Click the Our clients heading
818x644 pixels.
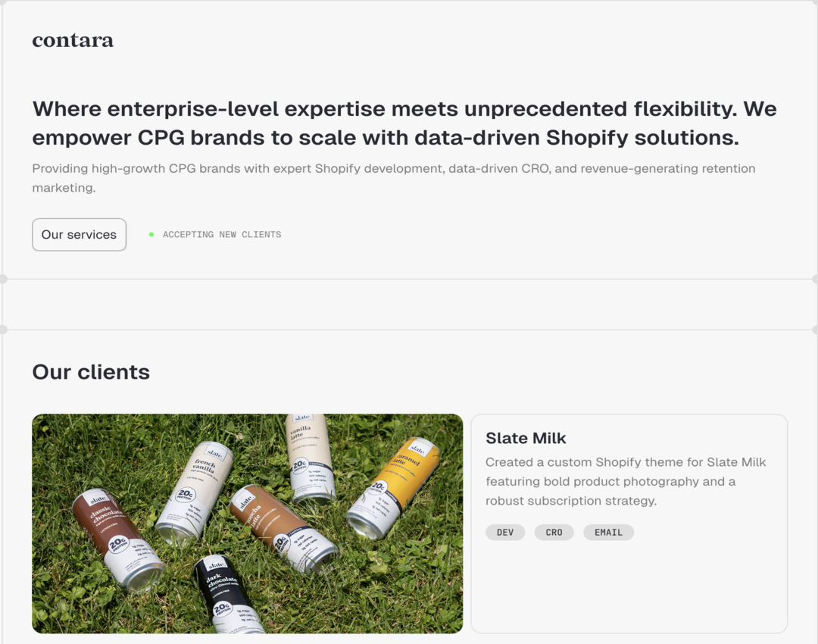[90, 371]
